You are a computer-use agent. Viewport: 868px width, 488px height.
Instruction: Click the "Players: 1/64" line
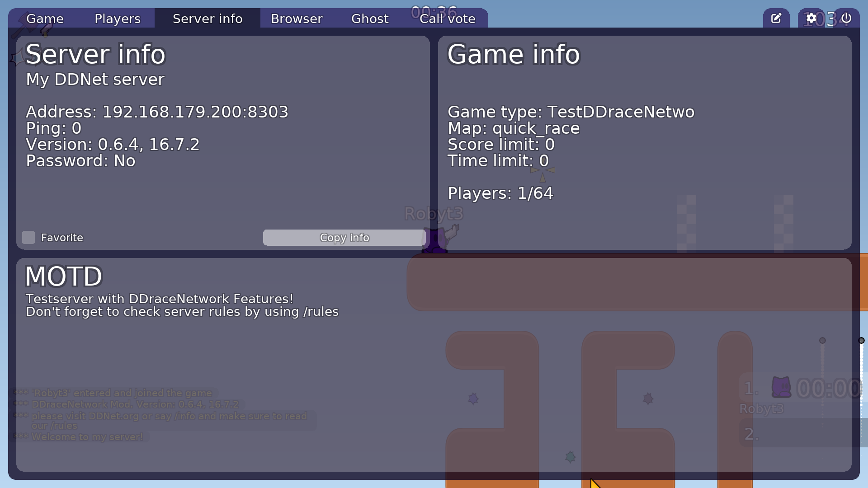[x=500, y=193]
